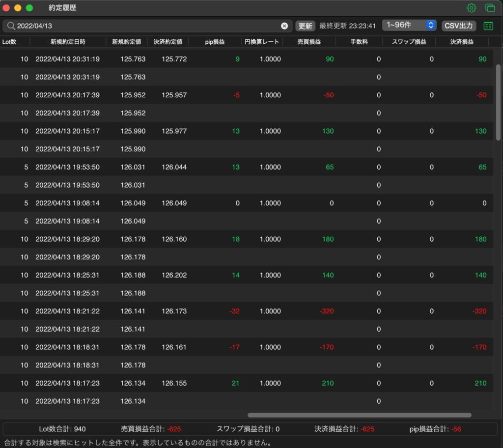
Task: Click settlement price 126.161
Action: [174, 347]
